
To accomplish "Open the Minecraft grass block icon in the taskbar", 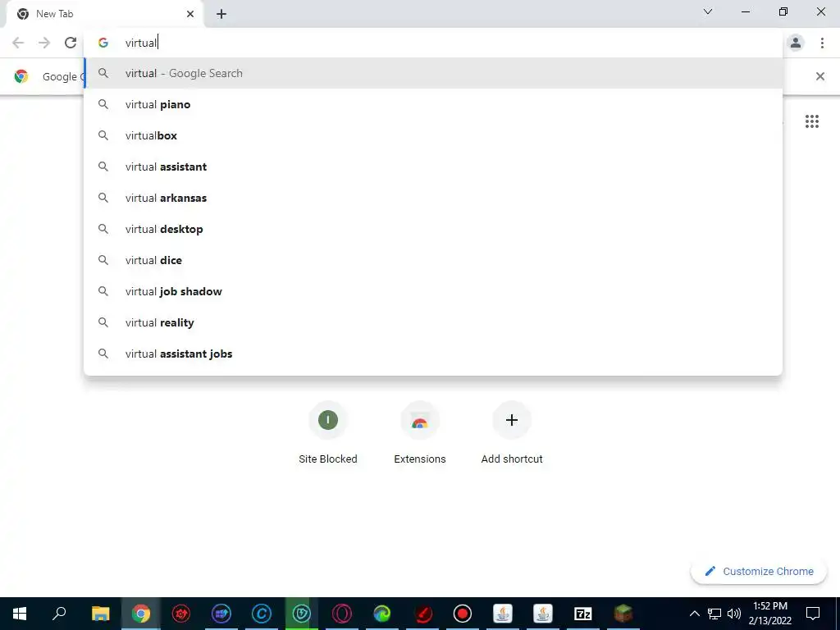I will (x=623, y=614).
